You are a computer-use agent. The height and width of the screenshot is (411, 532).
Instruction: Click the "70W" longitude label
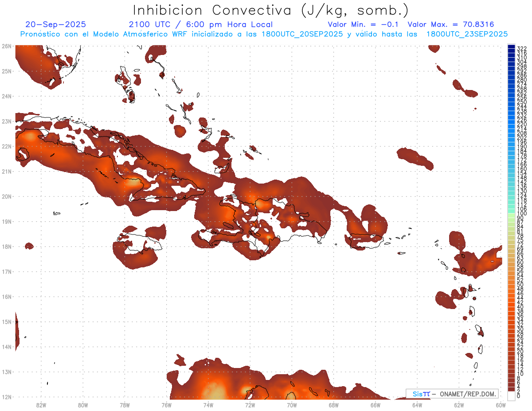(x=292, y=405)
